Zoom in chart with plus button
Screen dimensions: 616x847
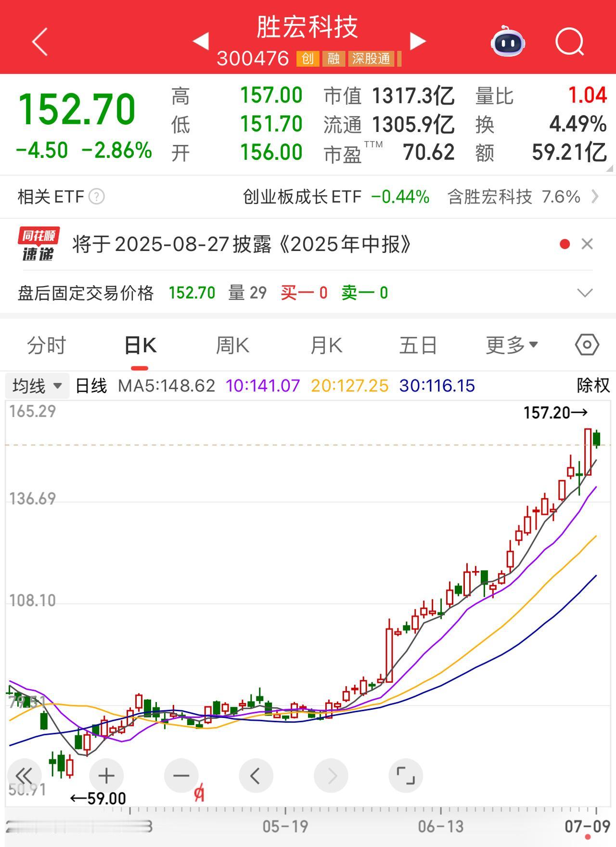click(106, 776)
